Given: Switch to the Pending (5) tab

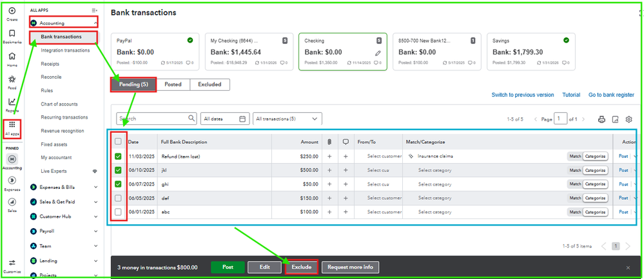Looking at the screenshot, I should coord(133,84).
